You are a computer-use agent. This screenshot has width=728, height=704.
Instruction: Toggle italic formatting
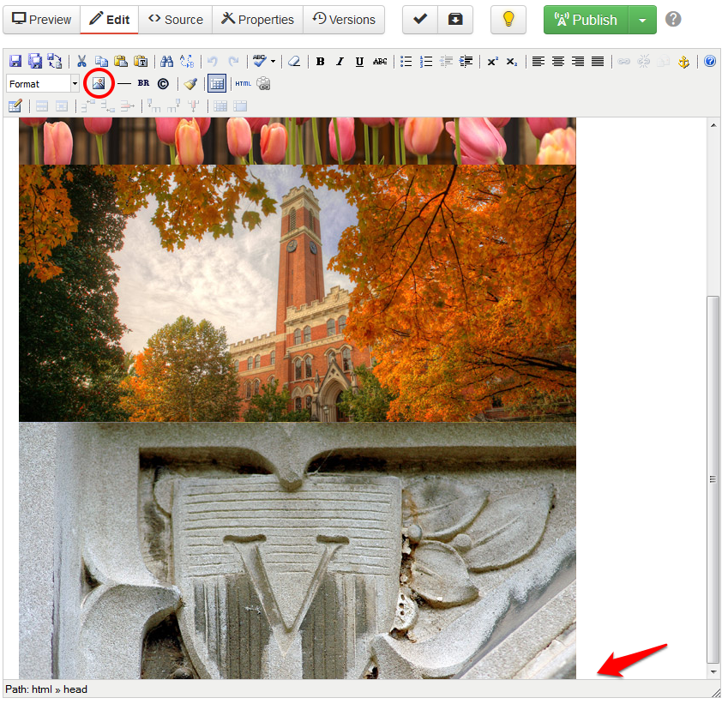point(340,62)
